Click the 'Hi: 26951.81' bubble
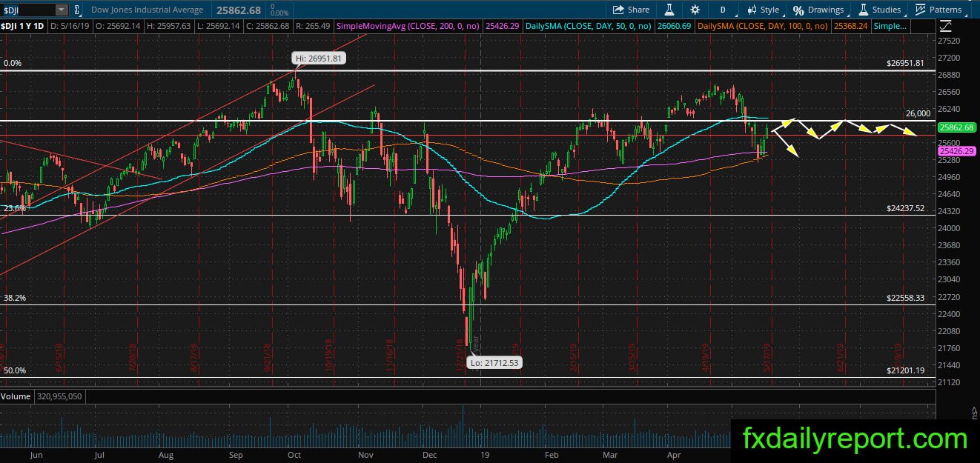Screen dimensions: 980x463 [x=320, y=58]
